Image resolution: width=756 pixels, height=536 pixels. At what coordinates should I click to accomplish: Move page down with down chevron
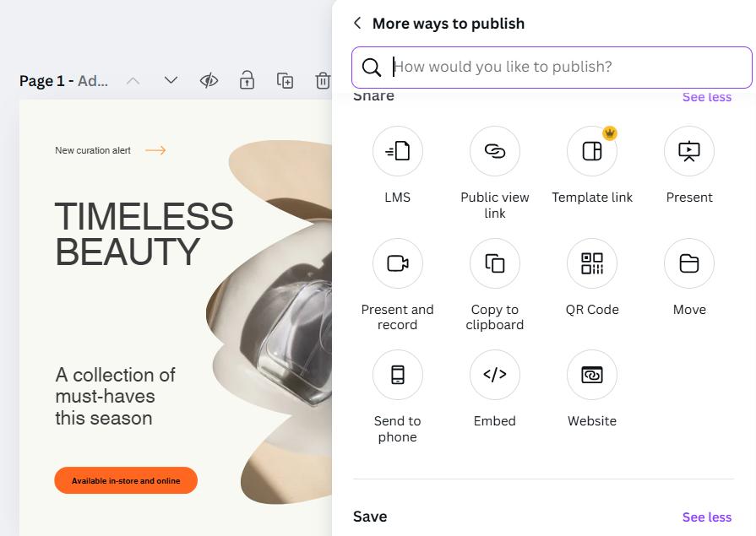pyautogui.click(x=171, y=81)
